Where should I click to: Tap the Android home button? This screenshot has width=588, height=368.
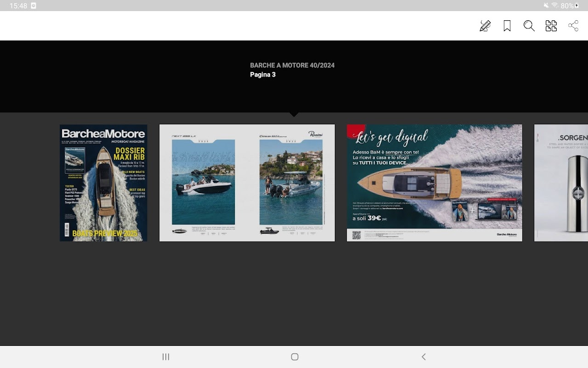pos(295,357)
